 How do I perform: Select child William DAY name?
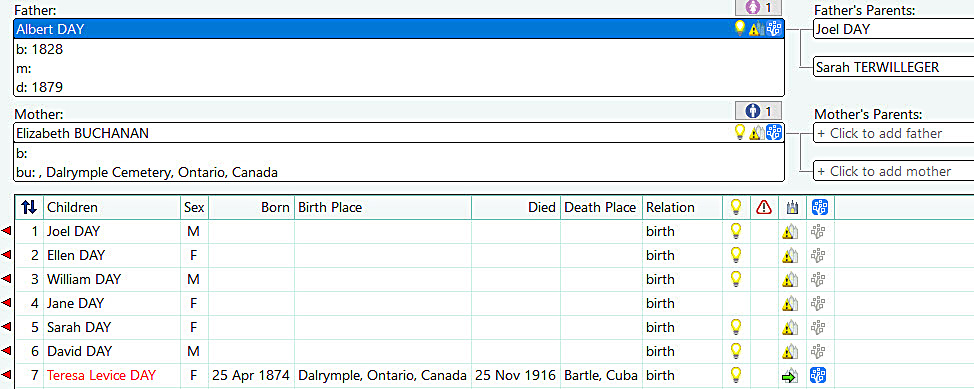(x=84, y=280)
